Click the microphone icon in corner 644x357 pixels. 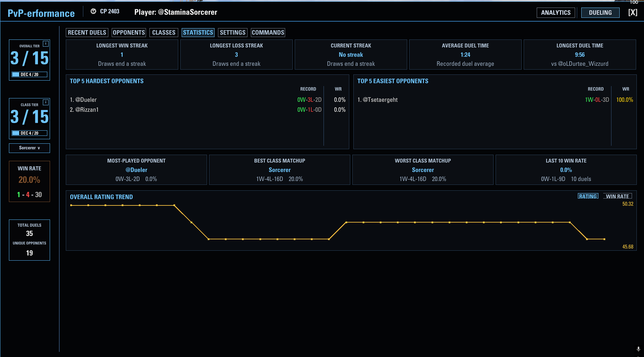click(x=638, y=349)
